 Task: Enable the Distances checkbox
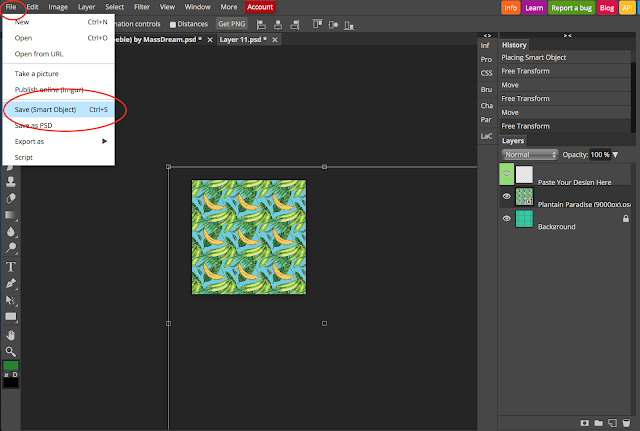[x=173, y=24]
